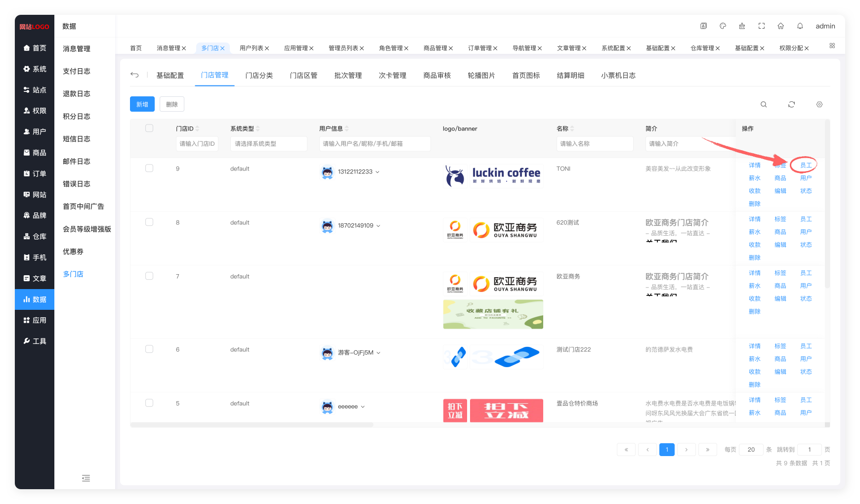
Task: Click the clear cache broom icon
Action: [x=742, y=26]
